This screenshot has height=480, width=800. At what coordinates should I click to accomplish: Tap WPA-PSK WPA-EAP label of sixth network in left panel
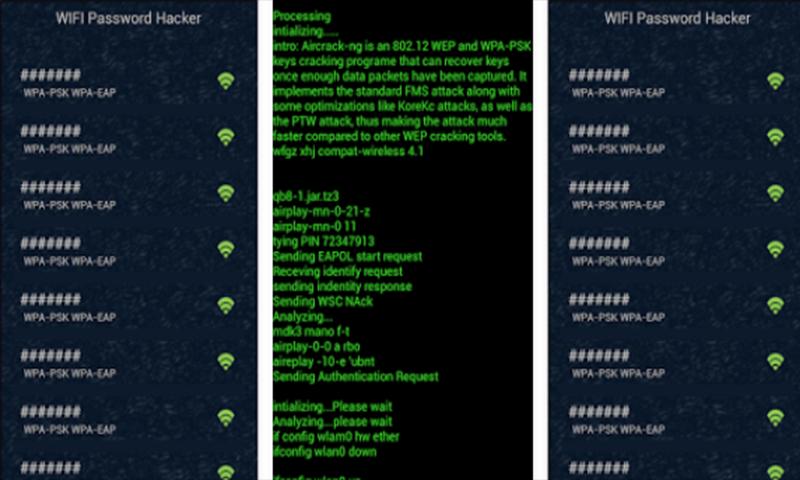(x=70, y=374)
